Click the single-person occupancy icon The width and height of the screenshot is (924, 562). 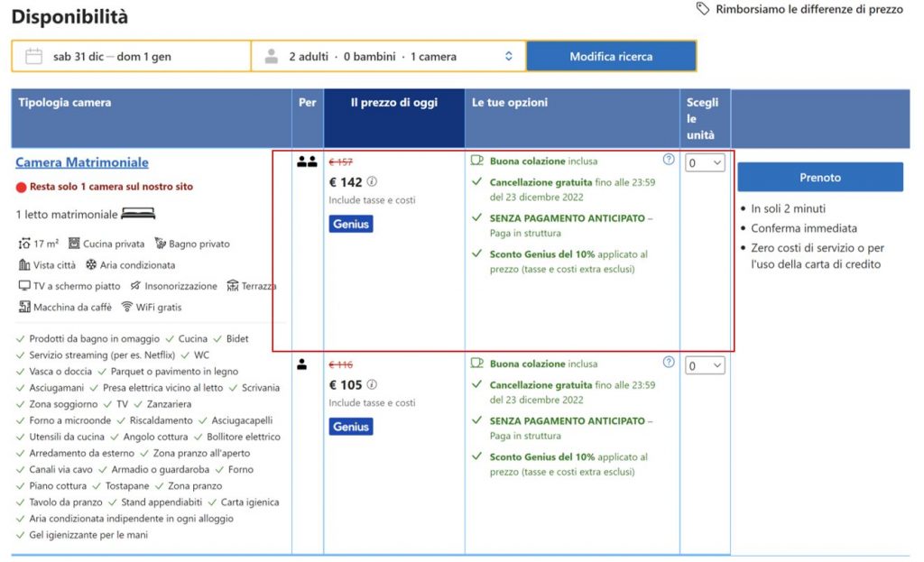[302, 364]
